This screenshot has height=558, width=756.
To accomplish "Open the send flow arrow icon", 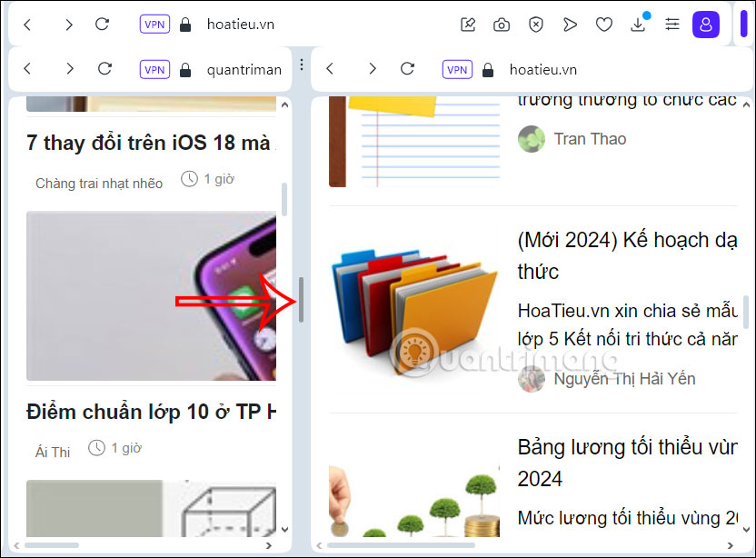I will pyautogui.click(x=570, y=25).
